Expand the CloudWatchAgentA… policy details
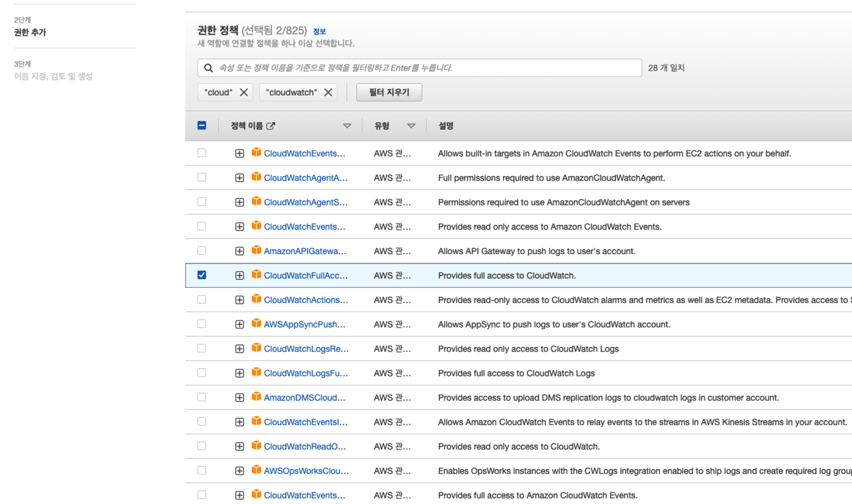The image size is (852, 504). point(240,178)
